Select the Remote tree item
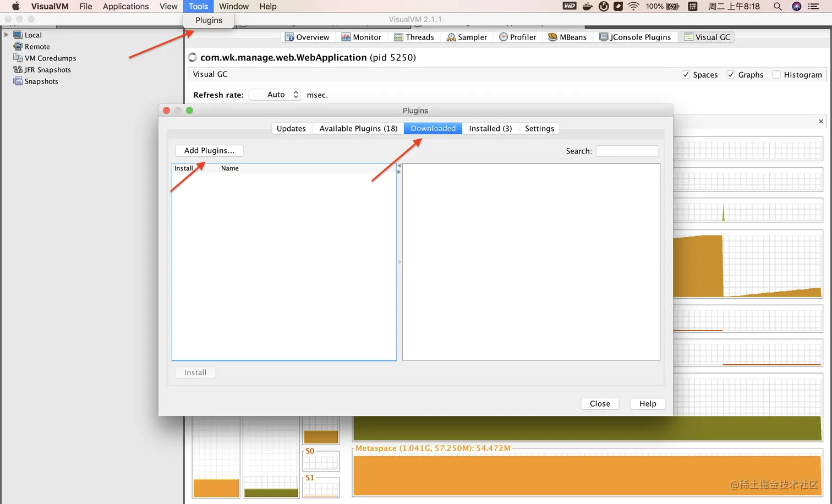Viewport: 832px width, 504px height. tap(37, 46)
